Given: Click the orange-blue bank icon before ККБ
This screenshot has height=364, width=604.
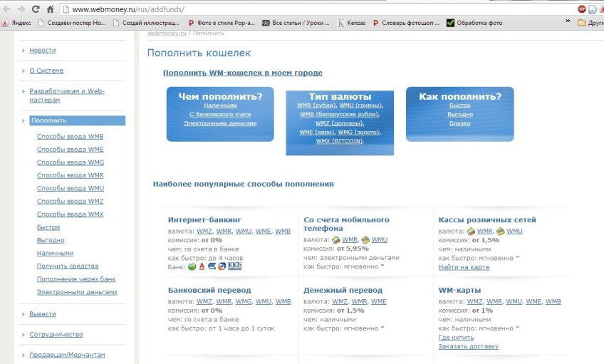Looking at the screenshot, I should (x=222, y=266).
